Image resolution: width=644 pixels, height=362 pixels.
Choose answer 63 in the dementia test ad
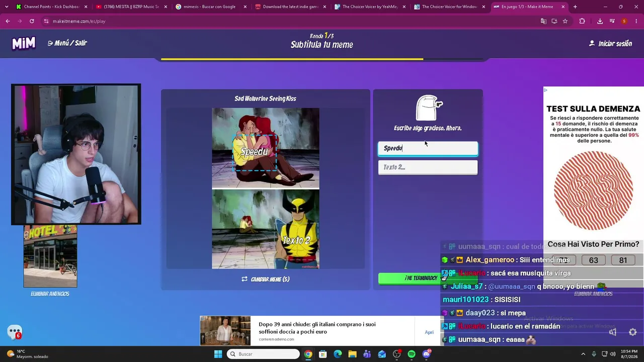click(594, 260)
